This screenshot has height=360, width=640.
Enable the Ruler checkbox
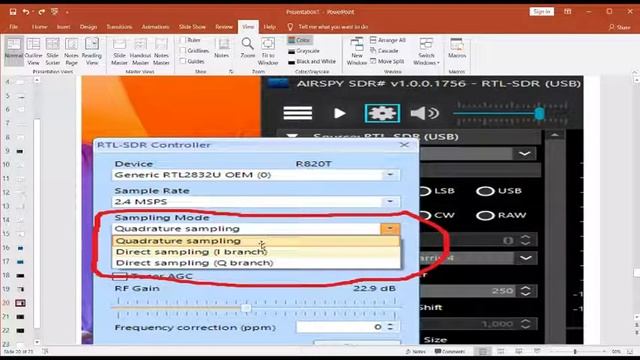coord(183,40)
